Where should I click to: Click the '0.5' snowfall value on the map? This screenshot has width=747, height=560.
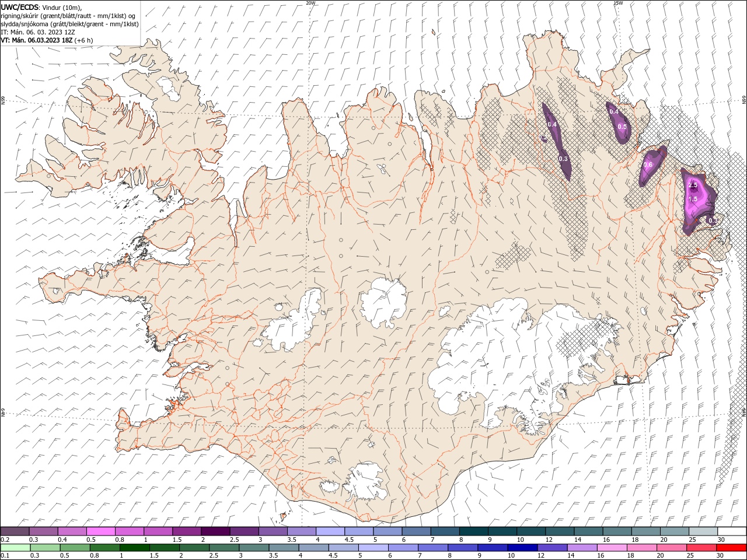click(x=622, y=127)
